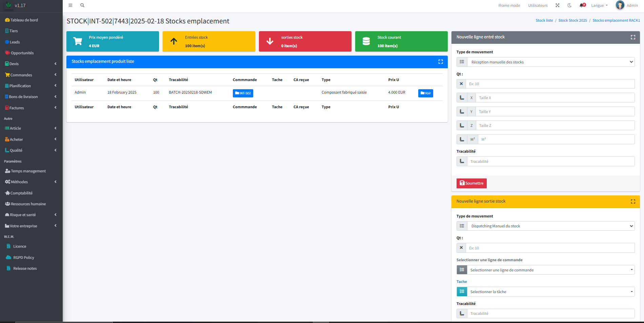
Task: Open the Stock liste breadcrumb link
Action: (x=544, y=20)
